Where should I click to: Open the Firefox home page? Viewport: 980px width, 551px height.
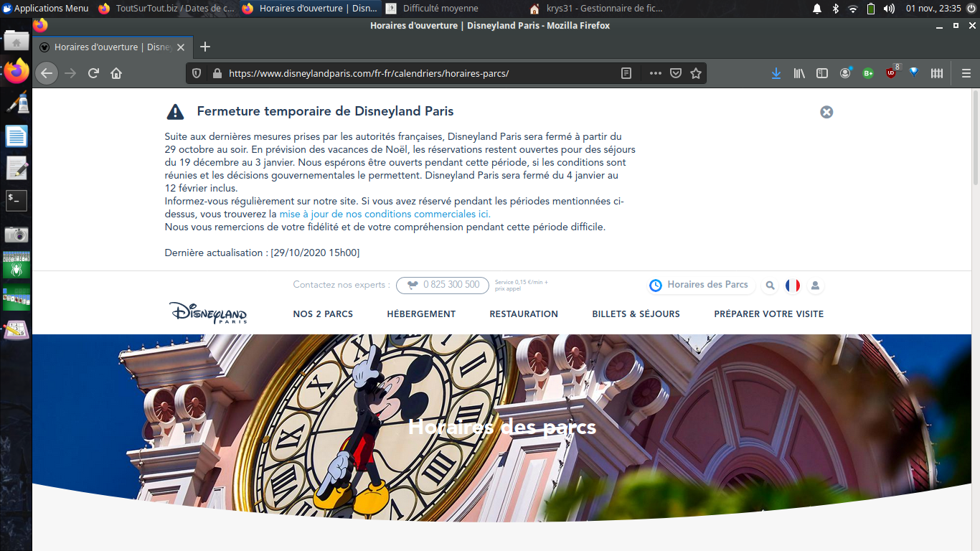pos(116,73)
